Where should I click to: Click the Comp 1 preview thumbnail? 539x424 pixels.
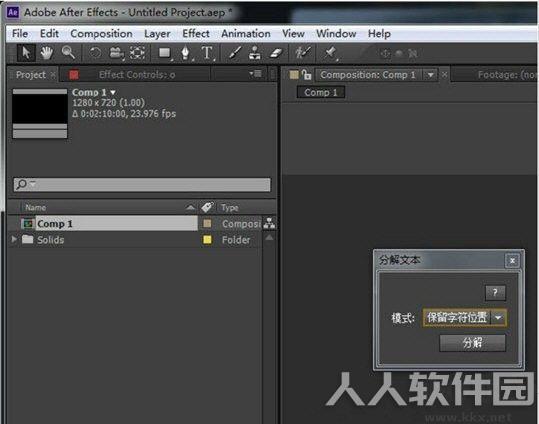coord(40,113)
